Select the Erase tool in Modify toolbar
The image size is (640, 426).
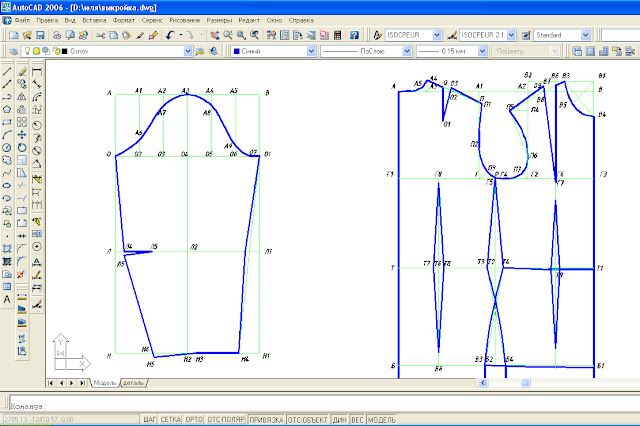tap(22, 72)
